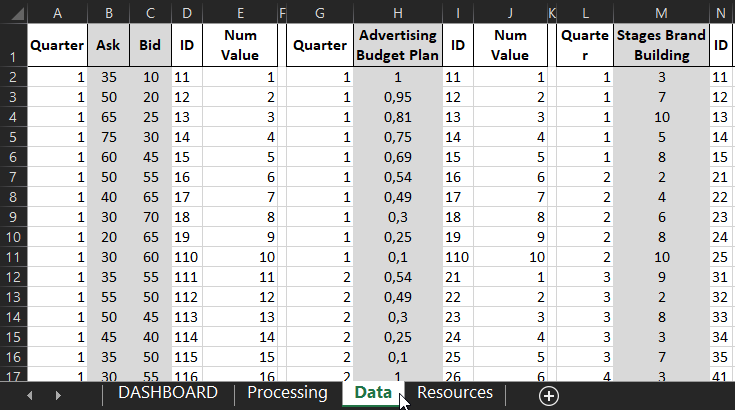Select row 5 header

click(x=13, y=136)
